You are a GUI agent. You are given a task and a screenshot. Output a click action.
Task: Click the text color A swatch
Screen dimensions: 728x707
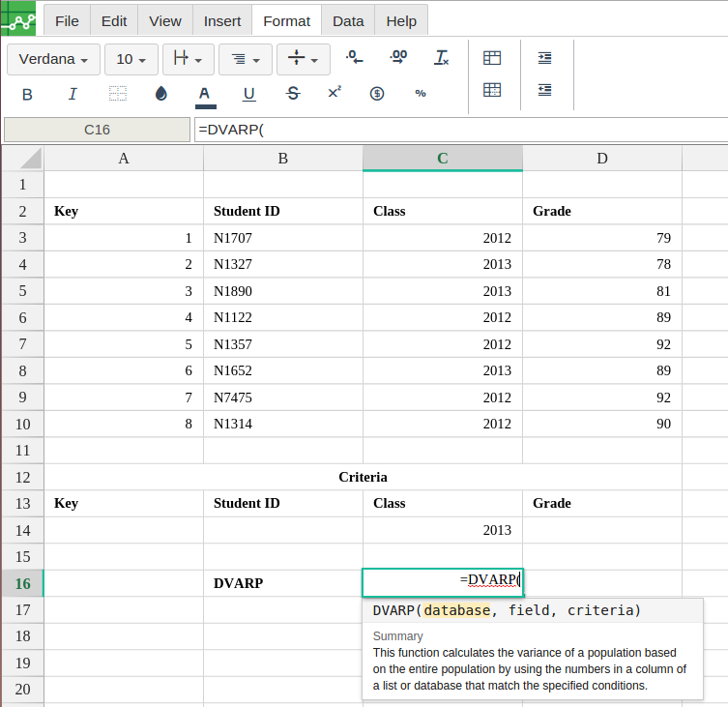(205, 94)
